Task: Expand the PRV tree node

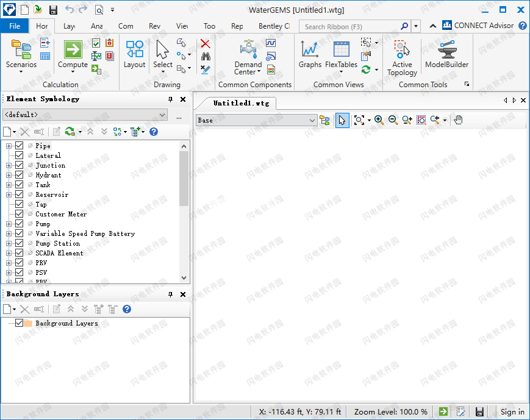Action: [9, 263]
